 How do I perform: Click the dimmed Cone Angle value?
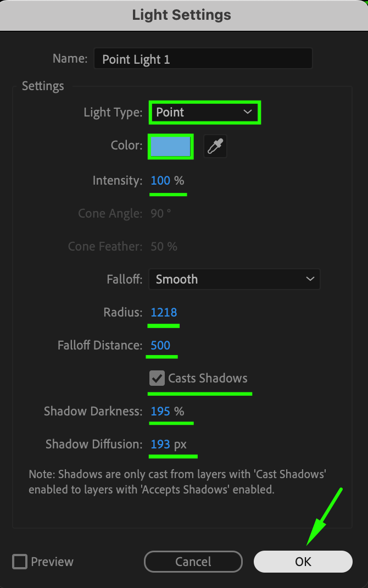(x=157, y=213)
